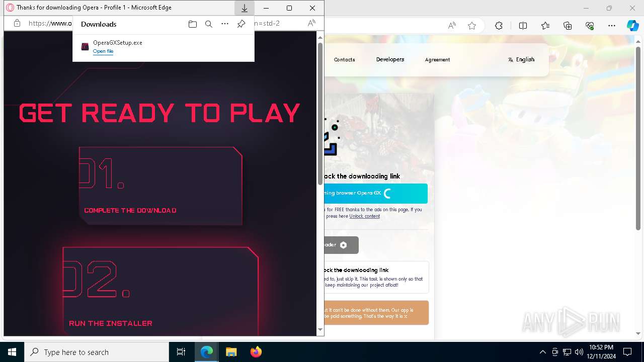Click Complete the Download step card
644x362 pixels.
[x=160, y=186]
